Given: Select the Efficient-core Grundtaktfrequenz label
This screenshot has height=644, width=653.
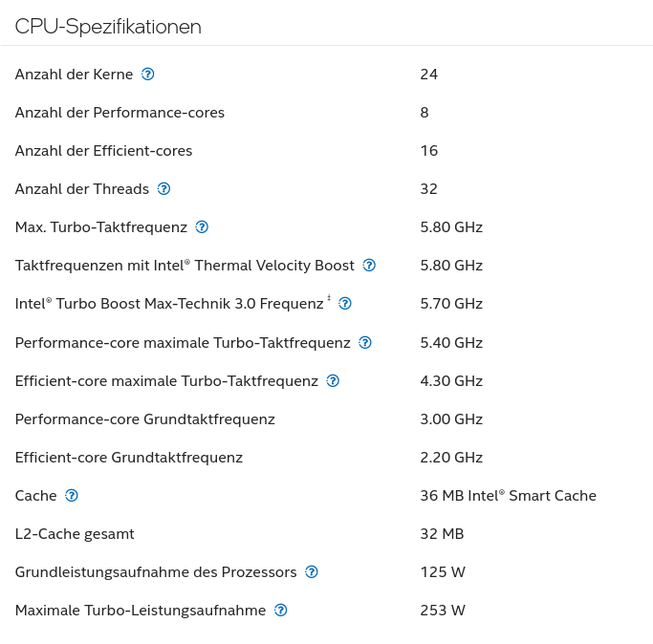Looking at the screenshot, I should (128, 458).
